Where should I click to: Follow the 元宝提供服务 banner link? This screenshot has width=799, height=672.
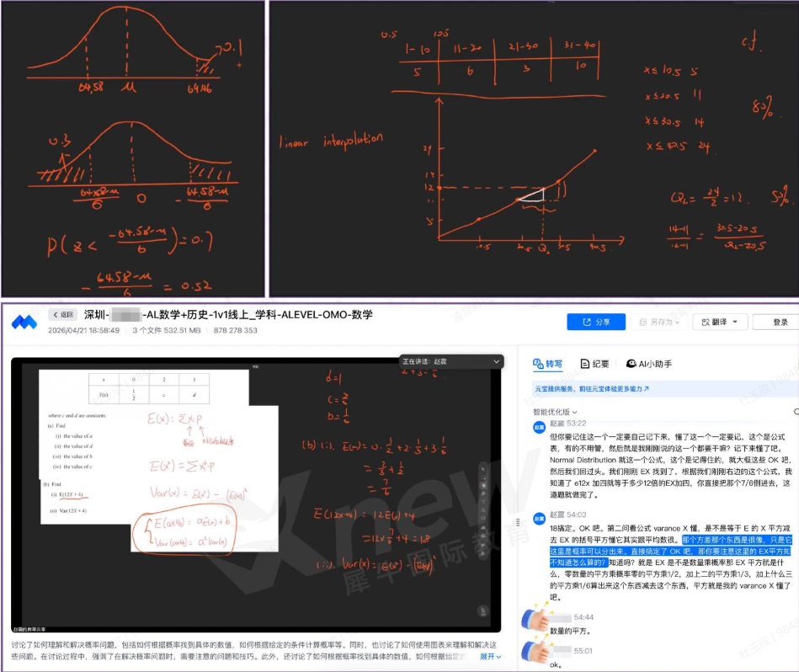click(592, 389)
